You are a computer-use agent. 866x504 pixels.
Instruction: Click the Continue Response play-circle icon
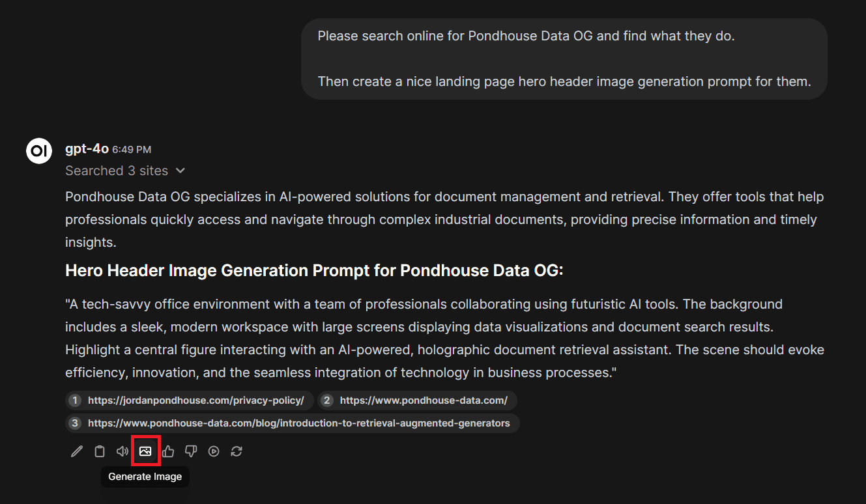[214, 451]
